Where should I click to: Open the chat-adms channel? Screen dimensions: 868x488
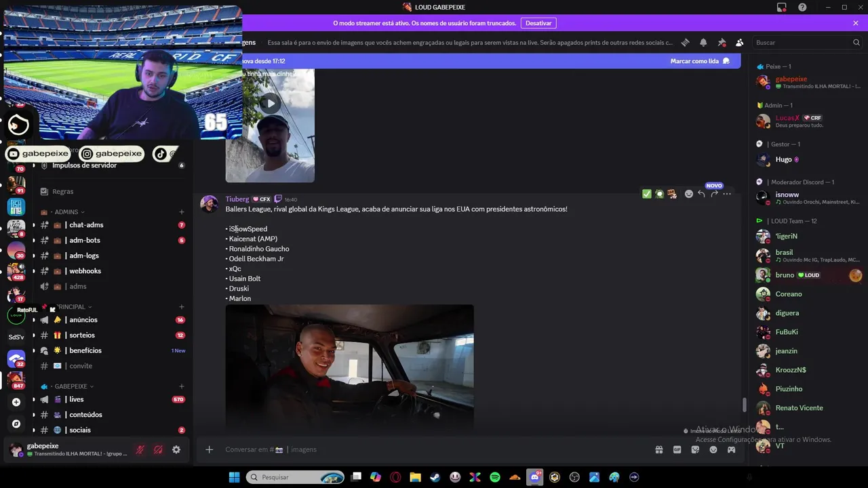click(x=112, y=225)
